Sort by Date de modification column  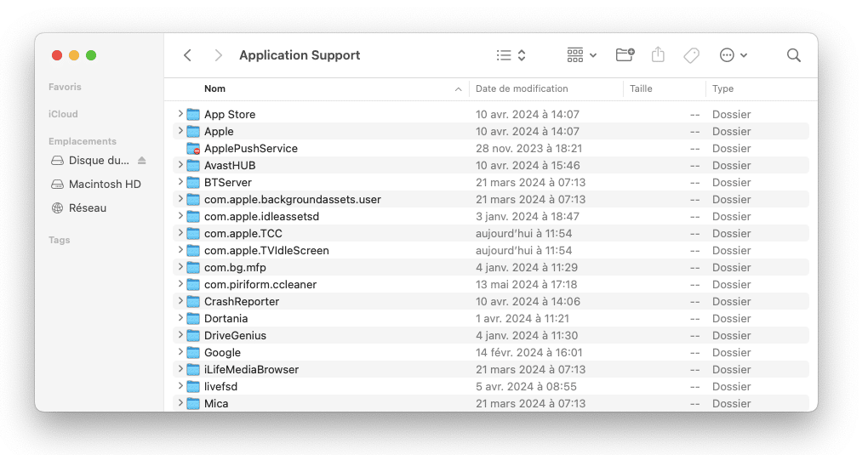522,88
